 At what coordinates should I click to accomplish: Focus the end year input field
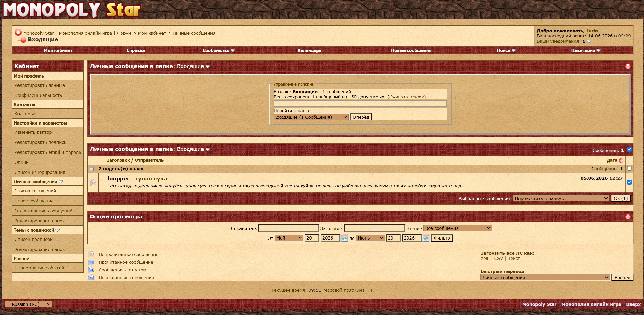pos(412,238)
